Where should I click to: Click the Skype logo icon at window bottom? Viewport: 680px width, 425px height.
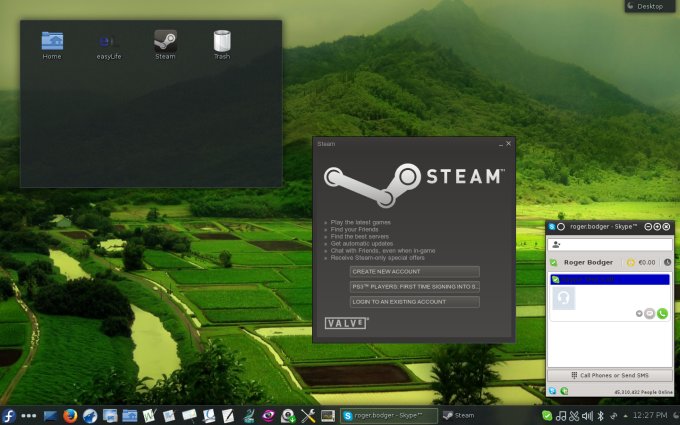coord(552,391)
